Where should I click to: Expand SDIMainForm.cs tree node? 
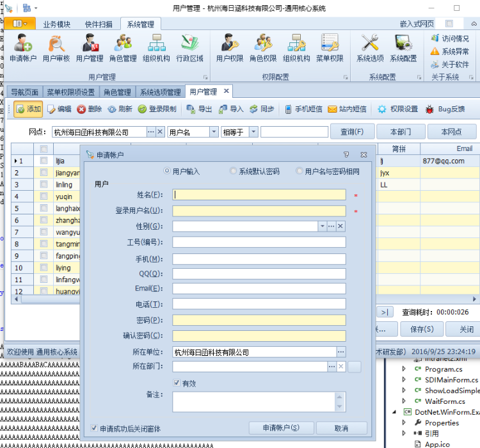(404, 380)
